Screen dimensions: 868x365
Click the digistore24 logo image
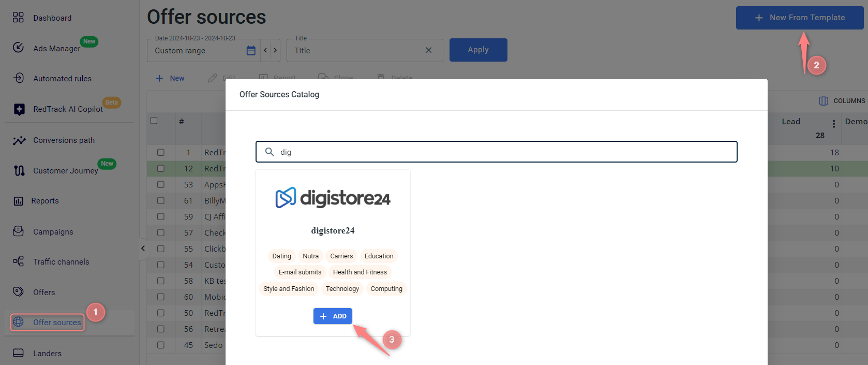(333, 198)
